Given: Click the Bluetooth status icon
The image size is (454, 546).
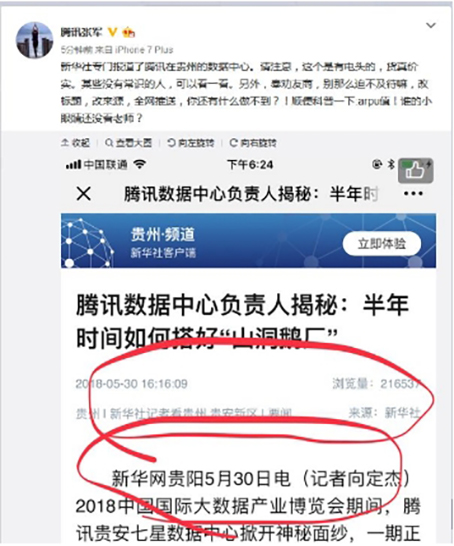Looking at the screenshot, I should coord(391,164).
